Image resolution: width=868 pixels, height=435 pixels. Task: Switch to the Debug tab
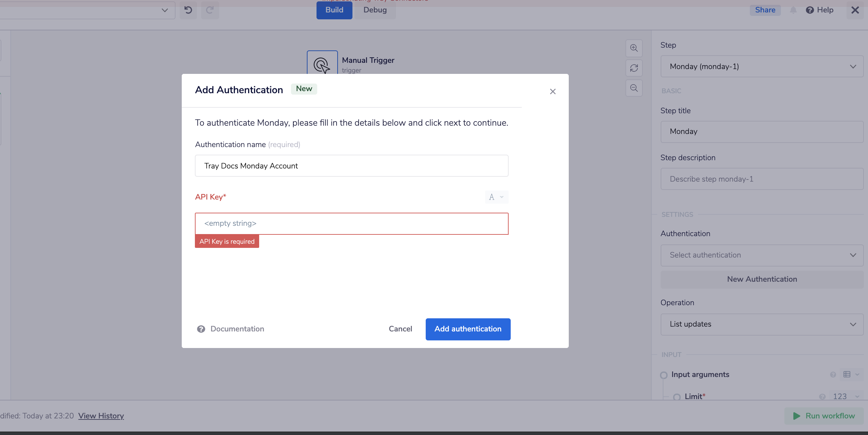[x=375, y=10]
